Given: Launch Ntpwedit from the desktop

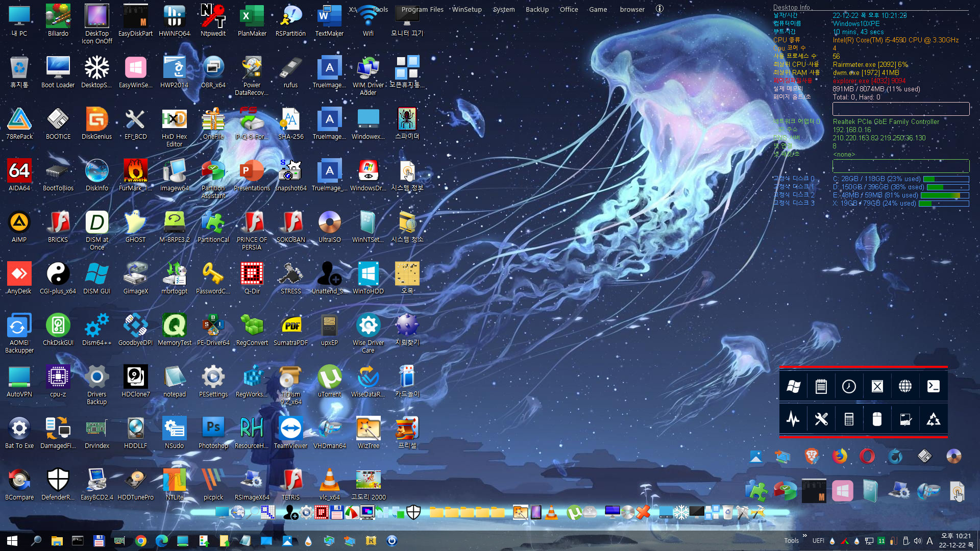Looking at the screenshot, I should point(213,20).
